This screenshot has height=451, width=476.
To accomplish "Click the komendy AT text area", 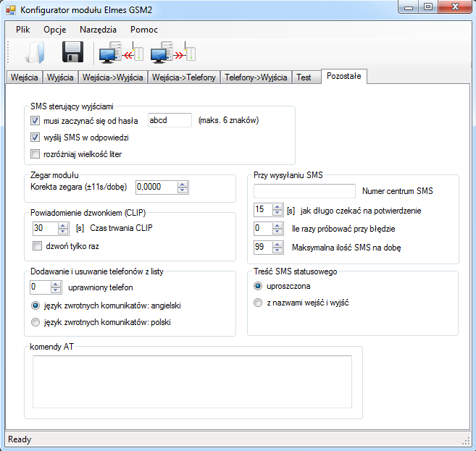I will click(192, 382).
